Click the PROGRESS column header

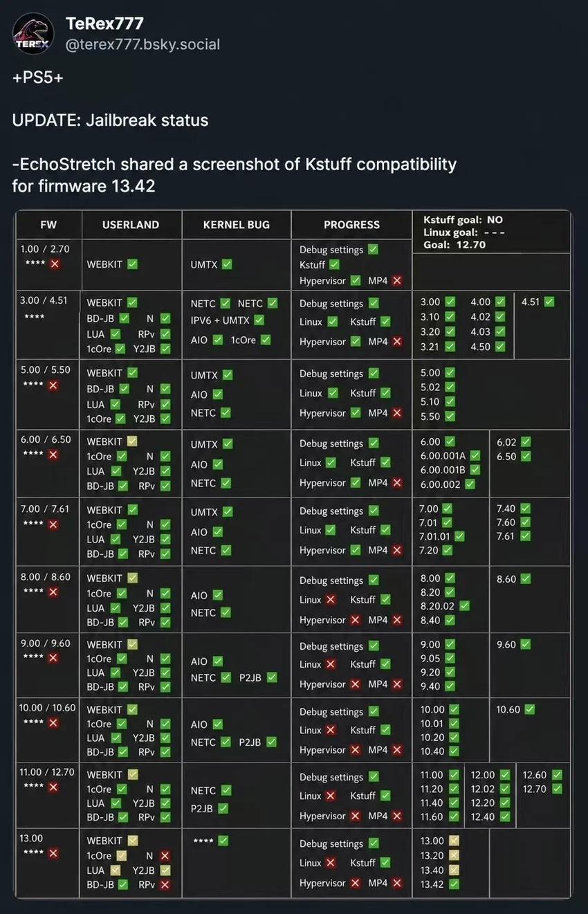coord(351,225)
